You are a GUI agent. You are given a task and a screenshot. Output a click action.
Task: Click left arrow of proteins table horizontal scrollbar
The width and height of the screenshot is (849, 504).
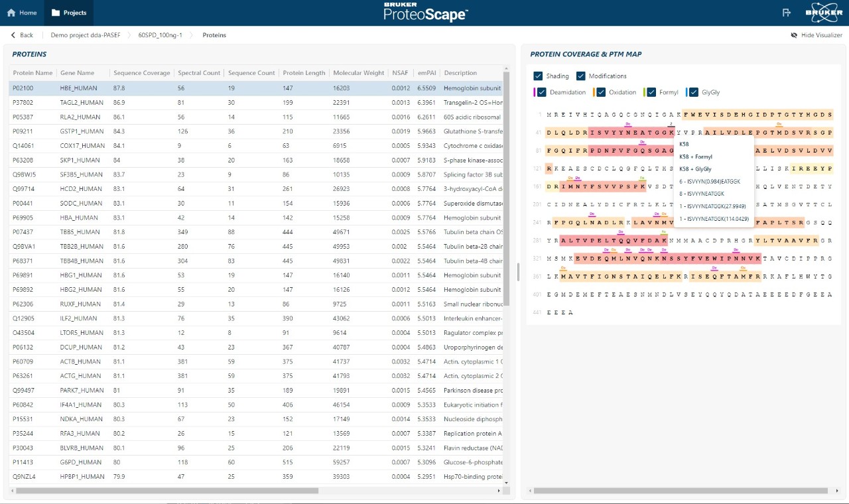pos(13,491)
